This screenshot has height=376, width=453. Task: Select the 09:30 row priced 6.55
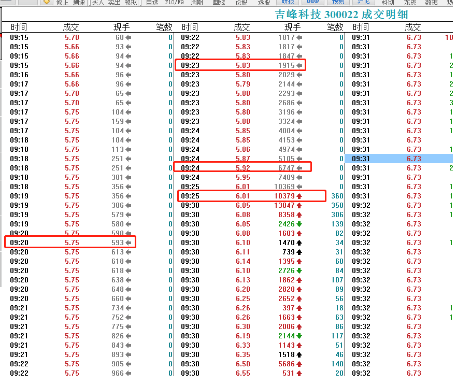[x=259, y=373]
